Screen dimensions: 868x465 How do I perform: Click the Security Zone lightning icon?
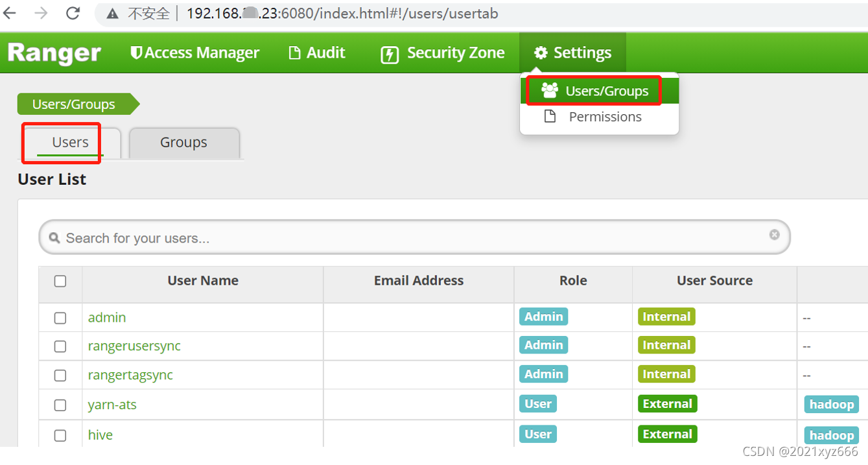pyautogui.click(x=390, y=53)
